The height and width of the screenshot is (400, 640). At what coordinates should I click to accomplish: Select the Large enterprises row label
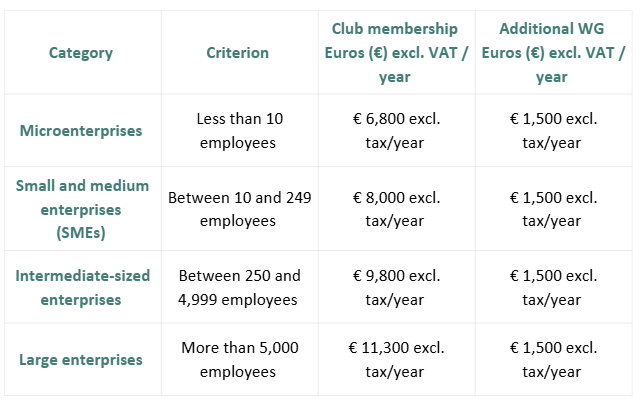click(81, 360)
